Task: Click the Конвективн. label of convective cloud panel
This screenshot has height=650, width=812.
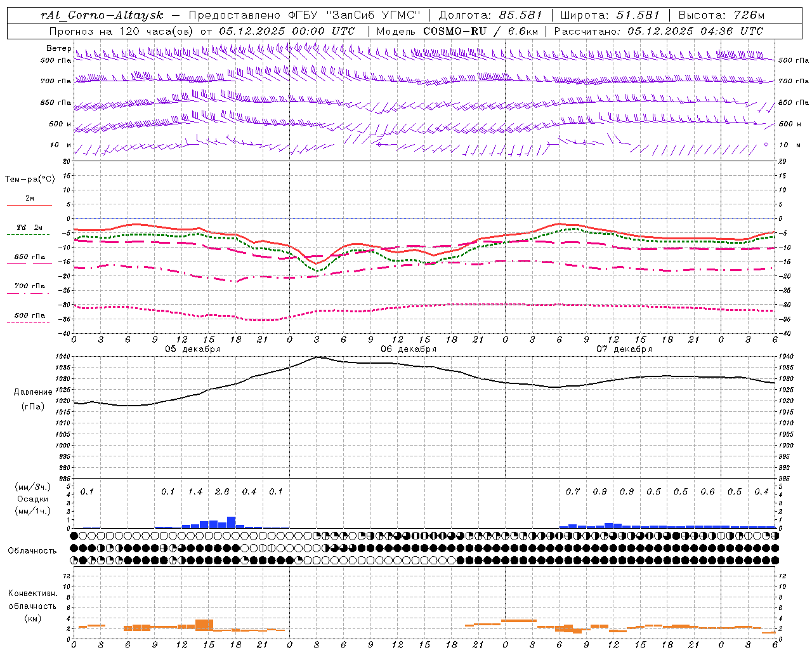Action: click(32, 594)
